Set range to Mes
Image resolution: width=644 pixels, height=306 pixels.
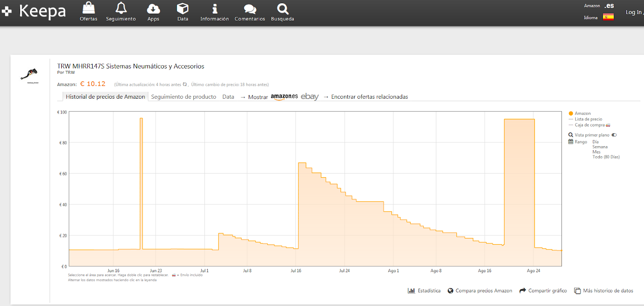tap(597, 152)
